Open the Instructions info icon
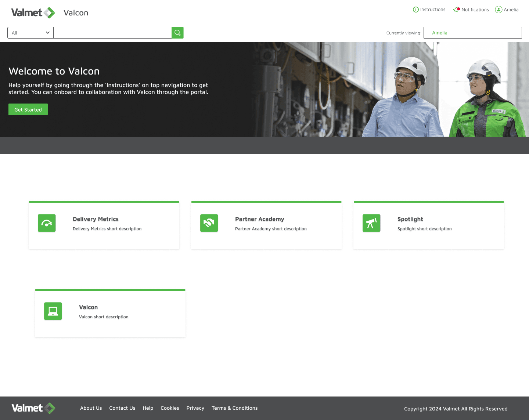This screenshot has width=529, height=420. [415, 10]
